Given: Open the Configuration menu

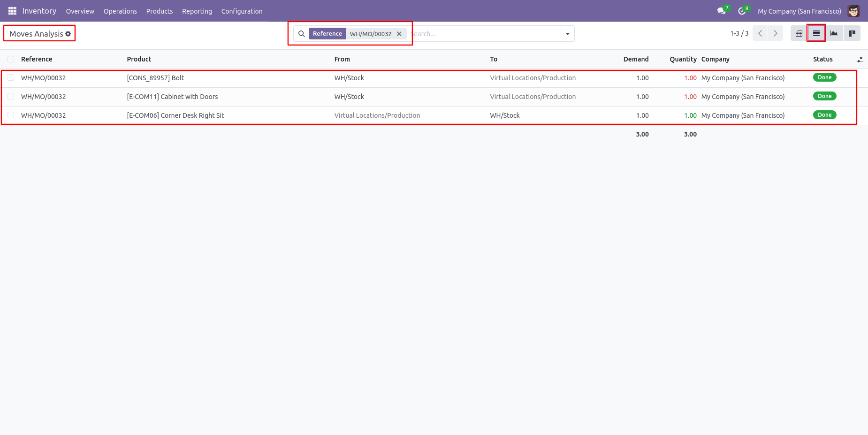Looking at the screenshot, I should 242,11.
